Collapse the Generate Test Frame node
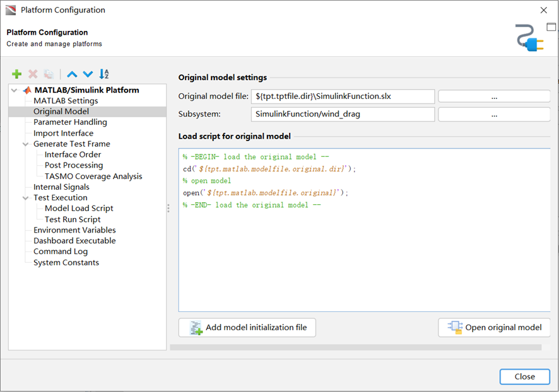The image size is (559, 392). pyautogui.click(x=26, y=144)
